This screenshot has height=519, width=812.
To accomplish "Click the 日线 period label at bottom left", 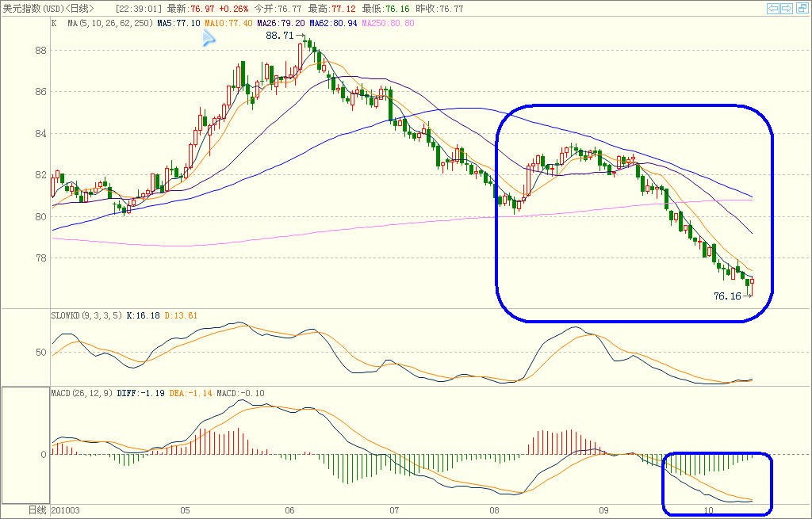I will (x=37, y=510).
